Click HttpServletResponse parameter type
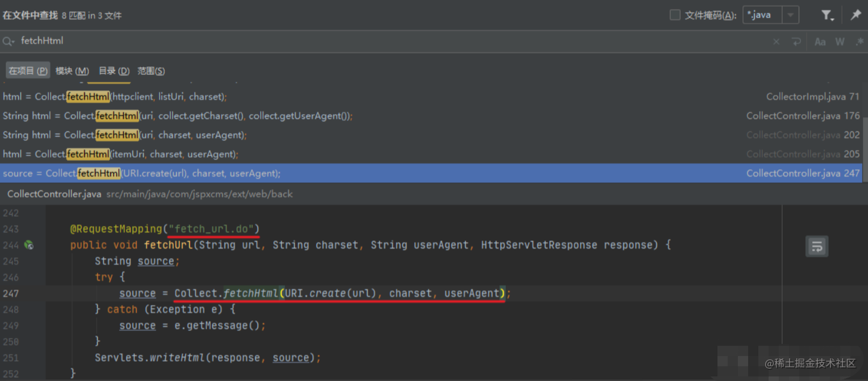Screen dimensions: 868x381 coord(539,245)
